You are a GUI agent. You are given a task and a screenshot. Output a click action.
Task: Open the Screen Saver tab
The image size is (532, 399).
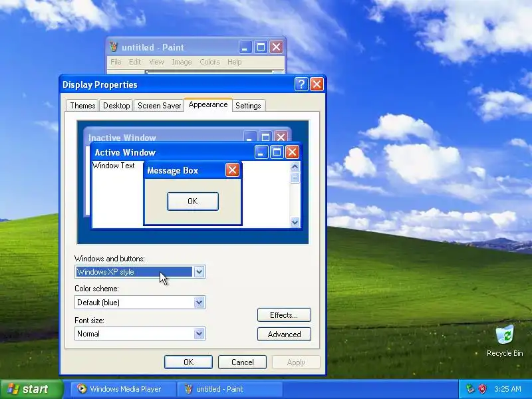[159, 106]
